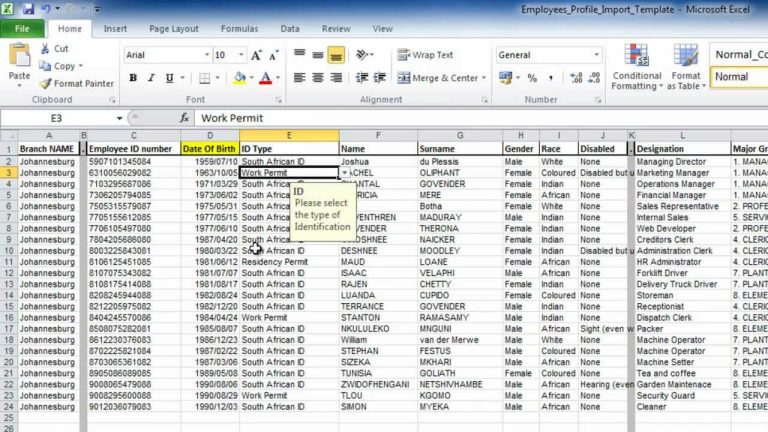Click the font color red A swatch

tap(265, 78)
